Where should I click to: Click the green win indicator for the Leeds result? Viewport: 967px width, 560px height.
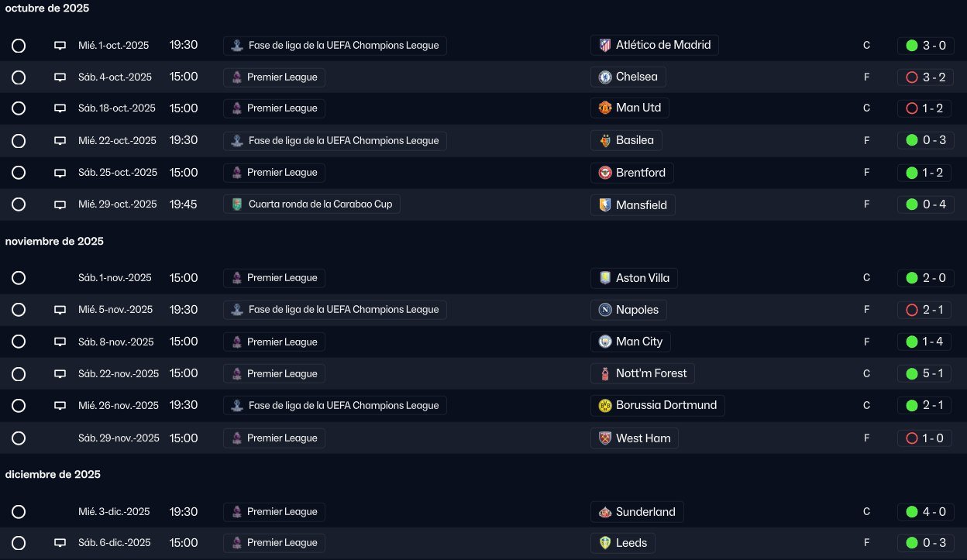tap(912, 543)
